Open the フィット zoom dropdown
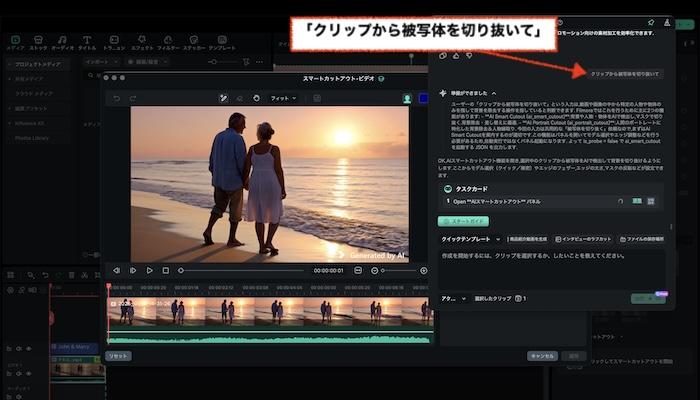The height and width of the screenshot is (400, 700). point(283,98)
